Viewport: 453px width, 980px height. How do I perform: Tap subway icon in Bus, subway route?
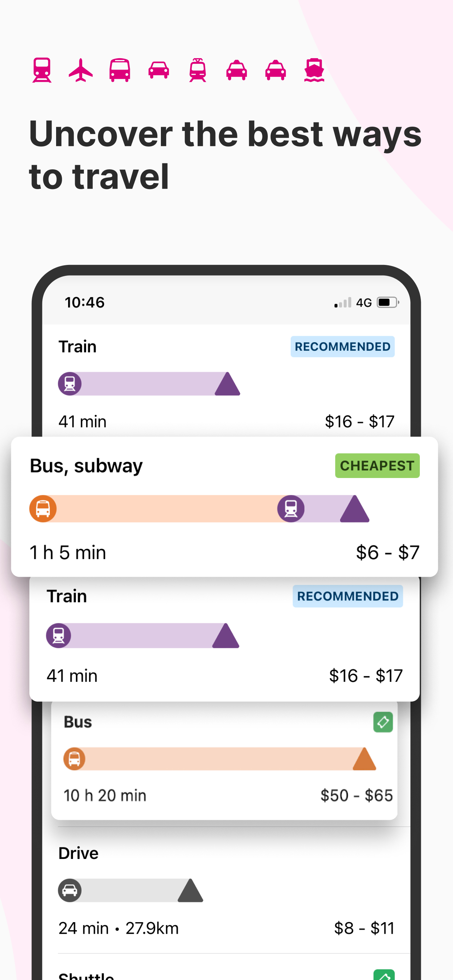click(x=291, y=509)
